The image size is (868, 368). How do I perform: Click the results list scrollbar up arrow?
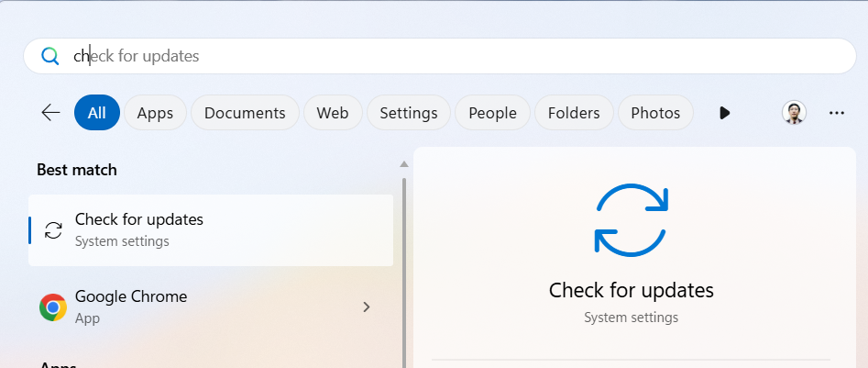(x=402, y=164)
